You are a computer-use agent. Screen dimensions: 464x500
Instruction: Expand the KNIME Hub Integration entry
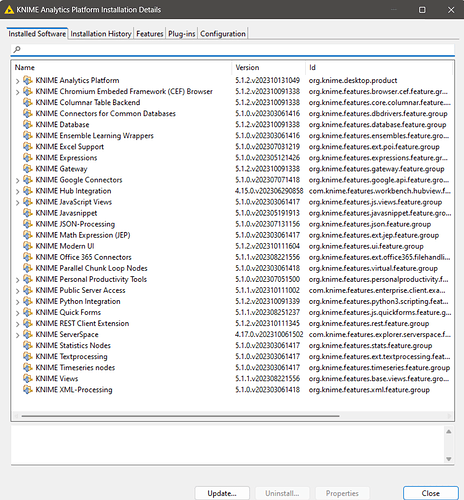[x=17, y=191]
